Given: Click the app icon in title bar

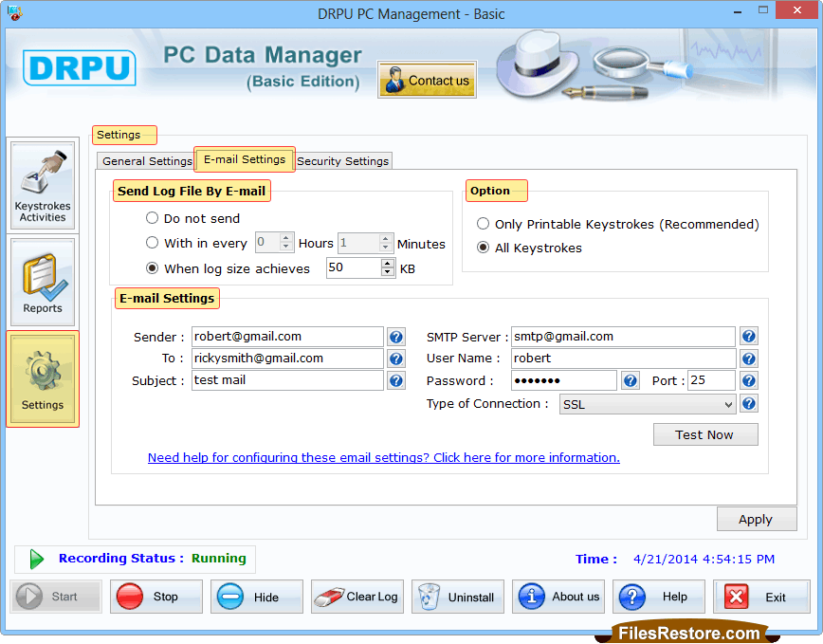Looking at the screenshot, I should [x=15, y=12].
